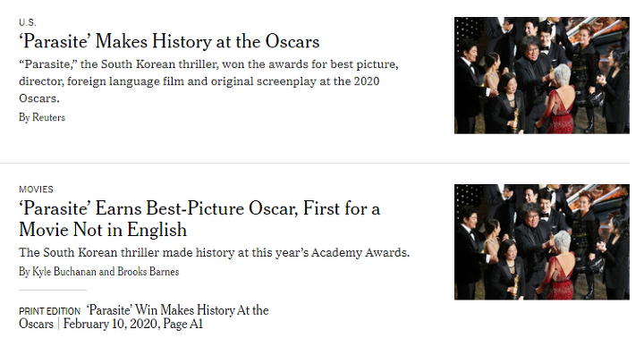Open the "'Parasite' Earns Best-Picture Oscar" headline

click(x=199, y=219)
